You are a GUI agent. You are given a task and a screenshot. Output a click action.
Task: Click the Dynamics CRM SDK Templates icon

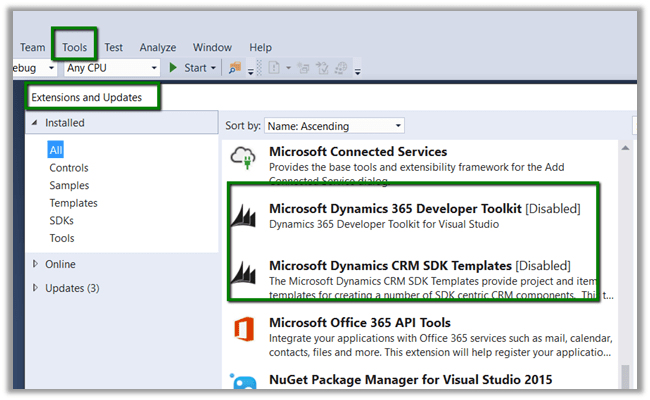243,274
